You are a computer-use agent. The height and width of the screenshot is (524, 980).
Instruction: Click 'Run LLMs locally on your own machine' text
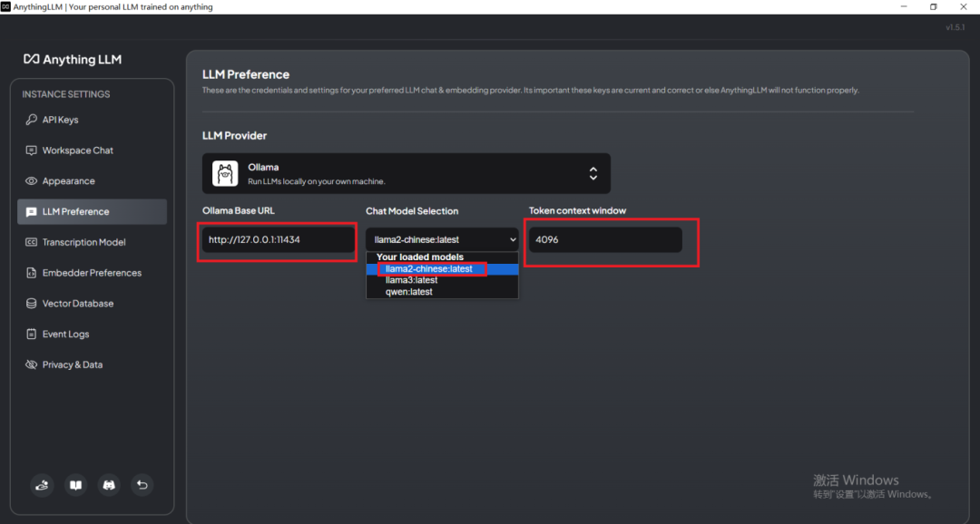click(x=317, y=181)
